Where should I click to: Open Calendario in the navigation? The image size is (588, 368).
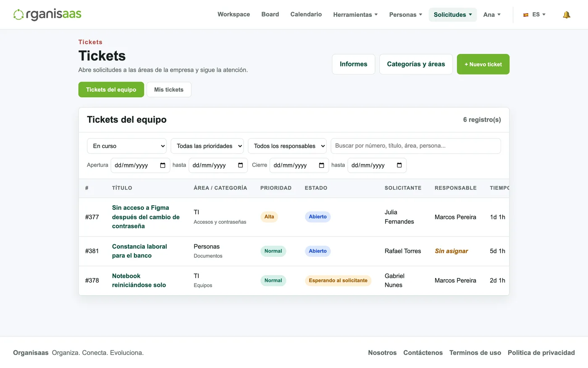(x=306, y=14)
